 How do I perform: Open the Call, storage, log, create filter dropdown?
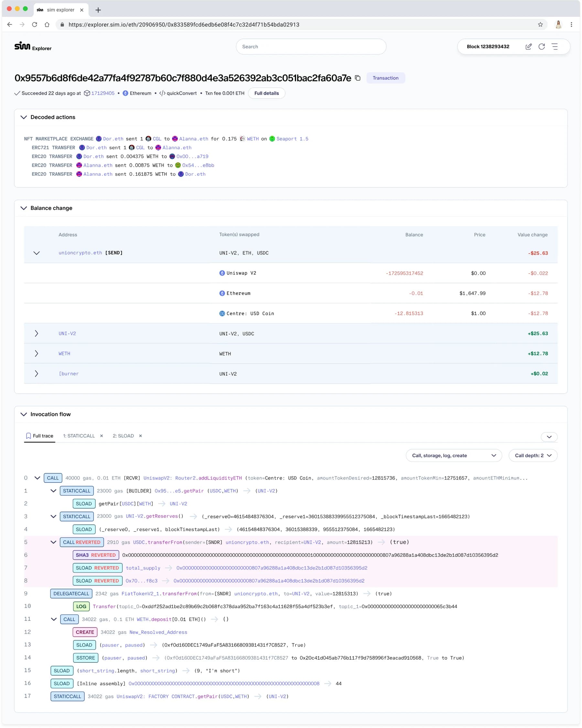click(454, 456)
